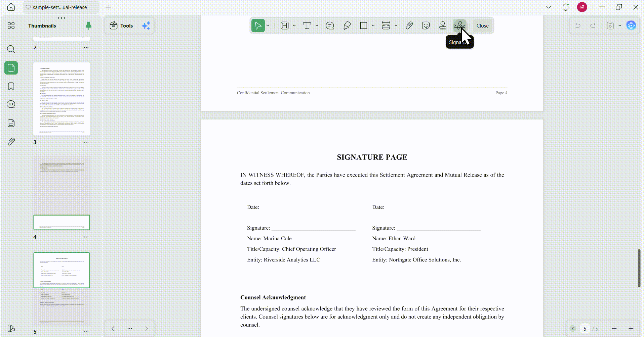The image size is (644, 337).
Task: Expand the tab list chevron
Action: coord(549,7)
